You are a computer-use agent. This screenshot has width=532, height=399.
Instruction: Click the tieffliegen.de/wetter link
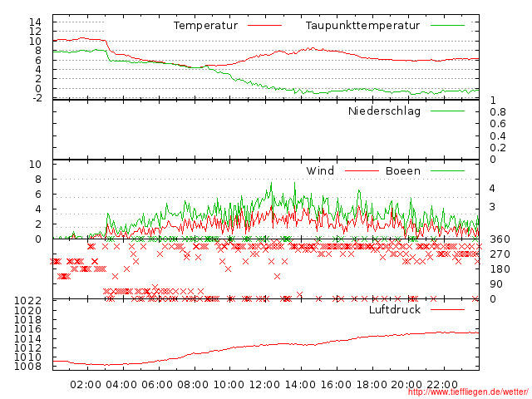coord(468,392)
